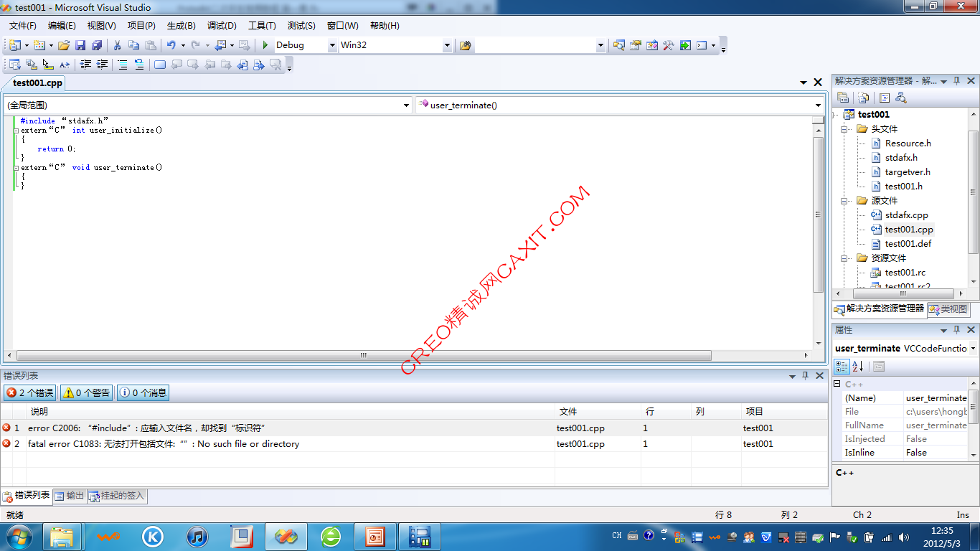Switch to the 挂起的签入 tab
This screenshot has height=551, width=980.
tap(117, 496)
